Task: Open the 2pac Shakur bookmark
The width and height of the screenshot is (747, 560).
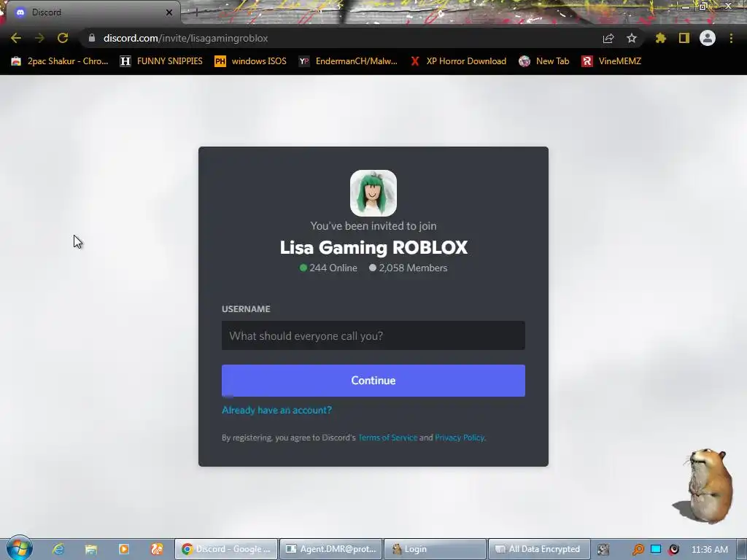Action: pyautogui.click(x=60, y=61)
